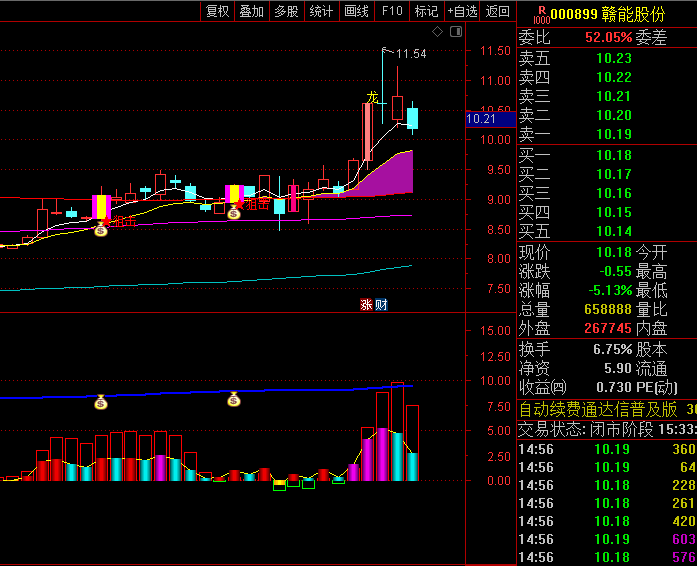This screenshot has width=697, height=566.
Task: Open the 多股 multi-stock view
Action: point(286,11)
